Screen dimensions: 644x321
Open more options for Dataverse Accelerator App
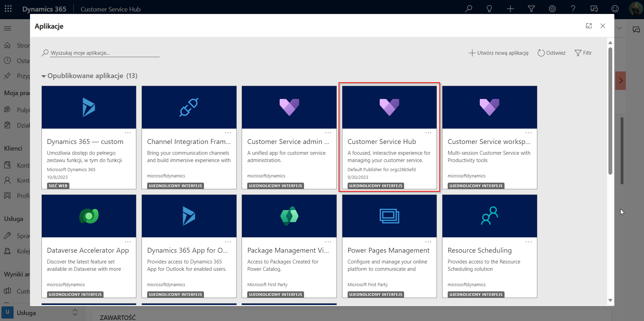click(128, 242)
